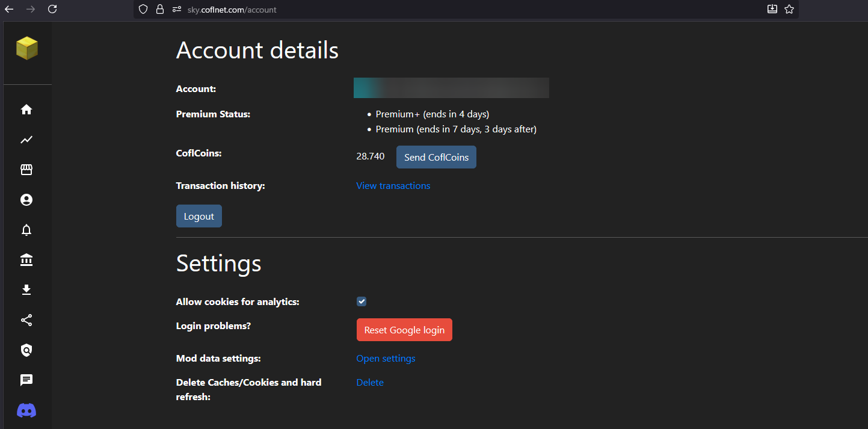This screenshot has height=429, width=868.
Task: Select the bank building icon in sidebar
Action: click(26, 260)
